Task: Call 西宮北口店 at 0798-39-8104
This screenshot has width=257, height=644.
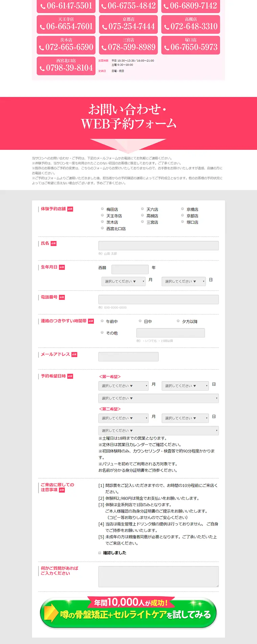Action: click(66, 66)
